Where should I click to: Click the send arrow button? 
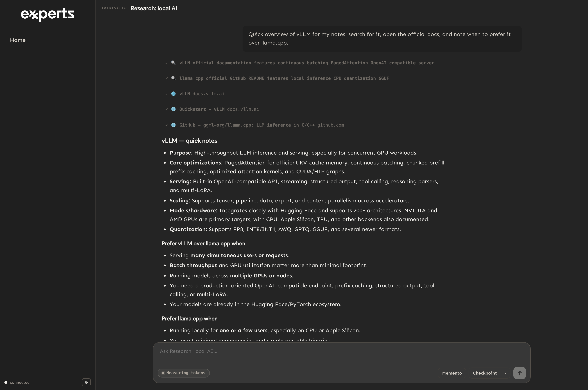(x=519, y=373)
